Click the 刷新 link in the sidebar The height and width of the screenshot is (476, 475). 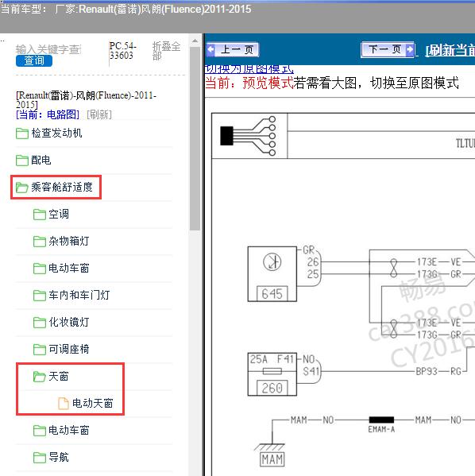[99, 114]
